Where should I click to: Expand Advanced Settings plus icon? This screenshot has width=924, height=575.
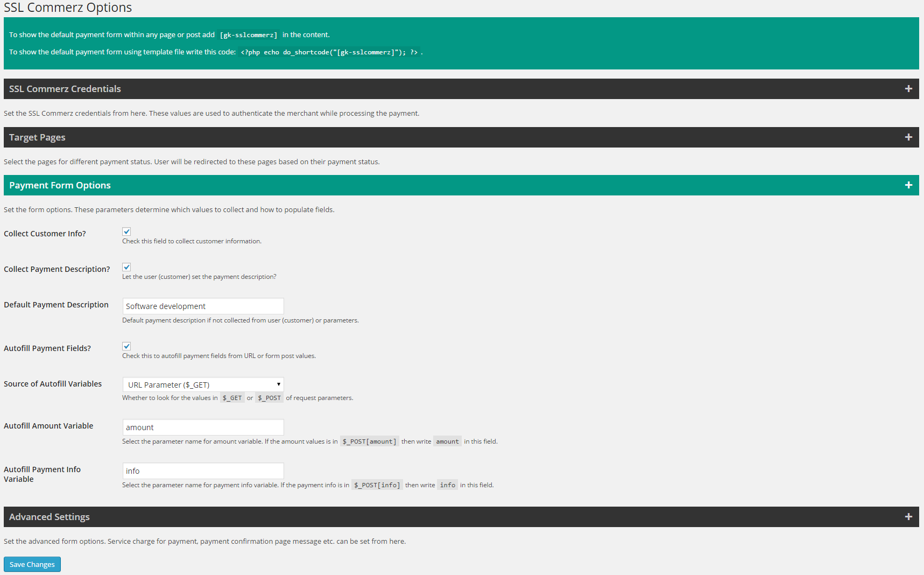point(908,517)
